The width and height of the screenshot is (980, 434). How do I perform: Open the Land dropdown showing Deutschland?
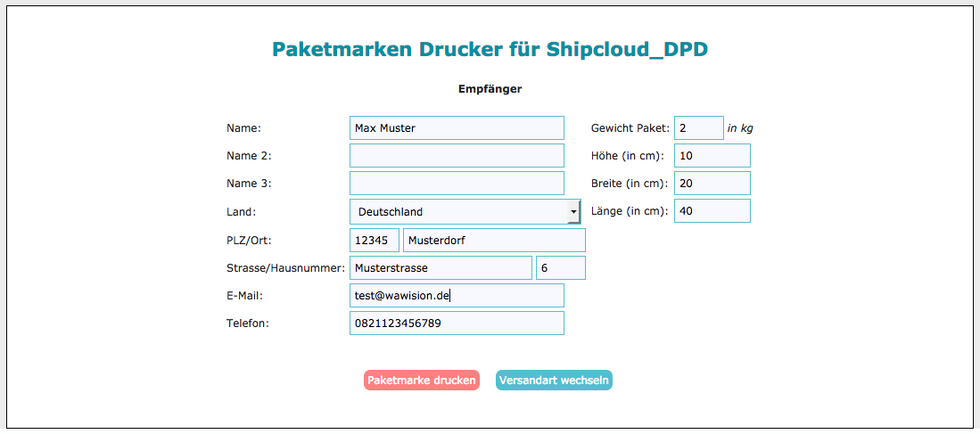coord(465,212)
